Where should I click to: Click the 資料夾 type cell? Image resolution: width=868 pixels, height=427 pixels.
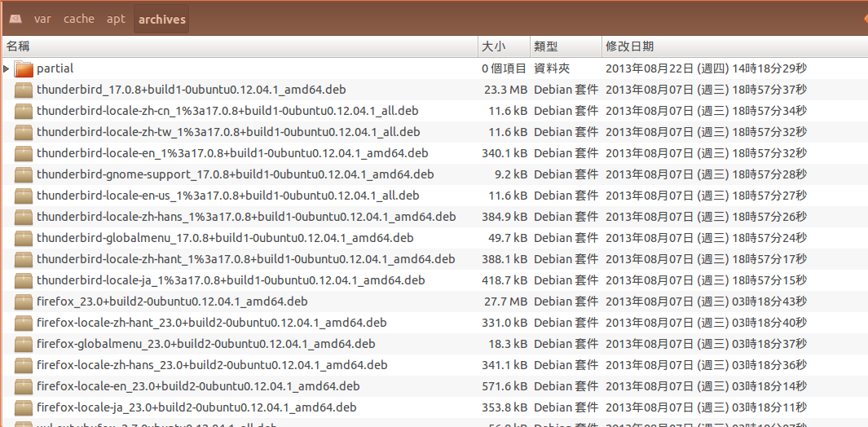tap(552, 69)
